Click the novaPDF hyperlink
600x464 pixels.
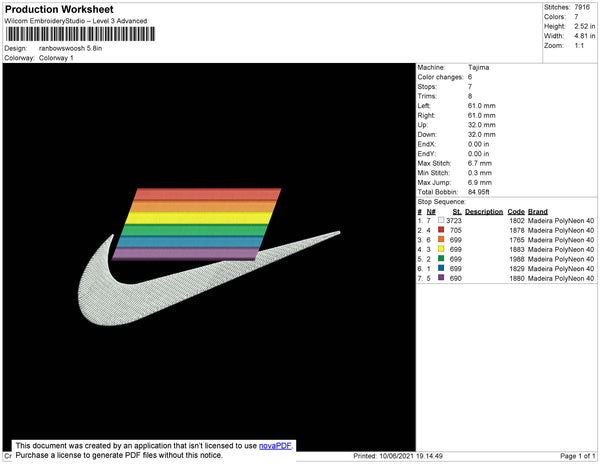pyautogui.click(x=275, y=446)
